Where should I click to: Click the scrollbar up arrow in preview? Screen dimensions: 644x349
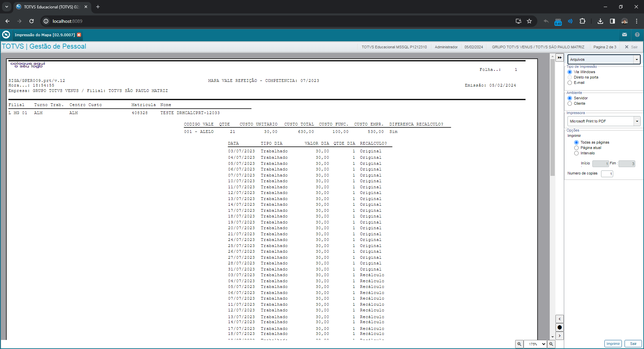pos(552,56)
